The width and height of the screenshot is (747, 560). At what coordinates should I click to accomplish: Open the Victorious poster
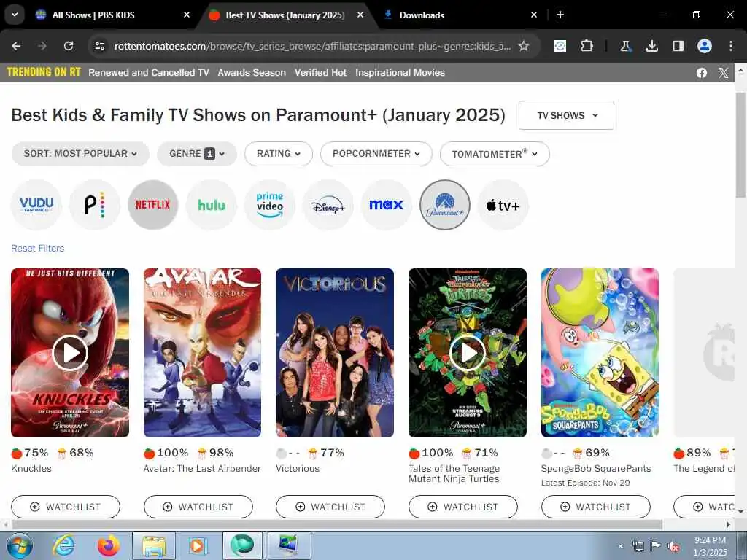[x=335, y=353]
